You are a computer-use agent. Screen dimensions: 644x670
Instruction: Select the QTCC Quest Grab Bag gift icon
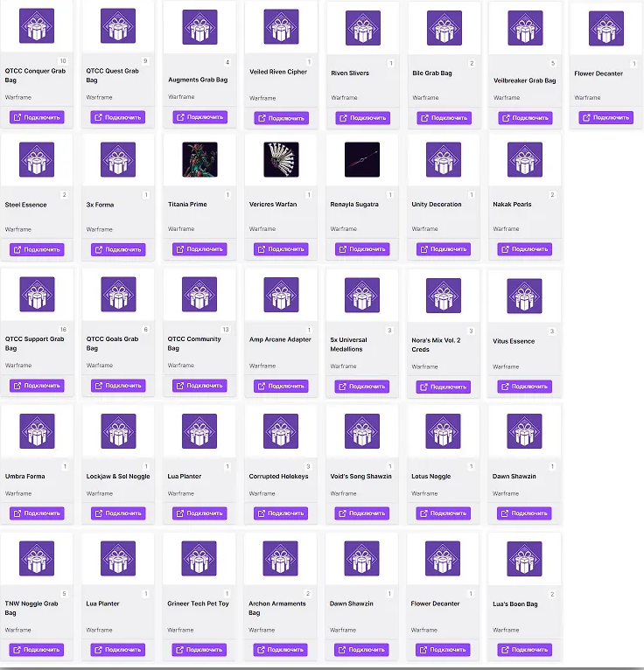tap(118, 26)
